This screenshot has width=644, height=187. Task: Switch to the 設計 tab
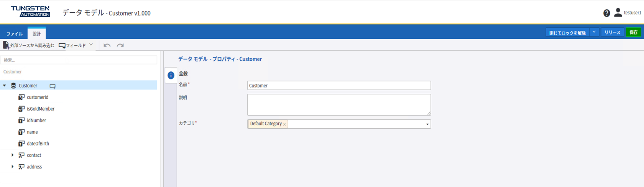36,34
